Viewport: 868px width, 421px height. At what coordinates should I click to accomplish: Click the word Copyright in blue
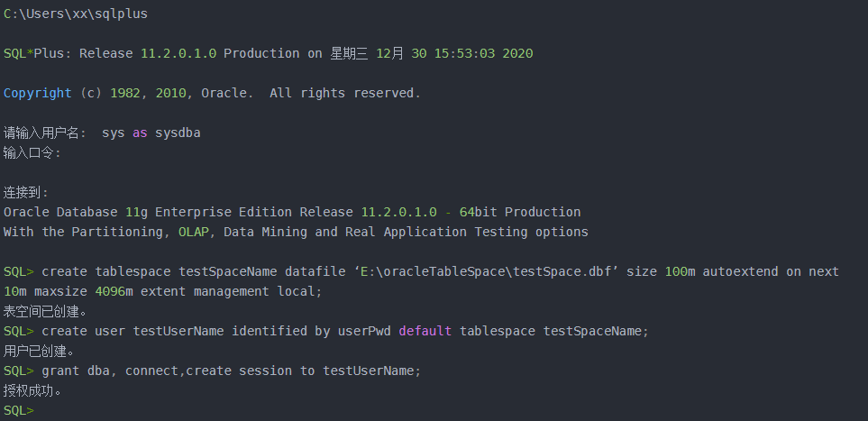(38, 94)
